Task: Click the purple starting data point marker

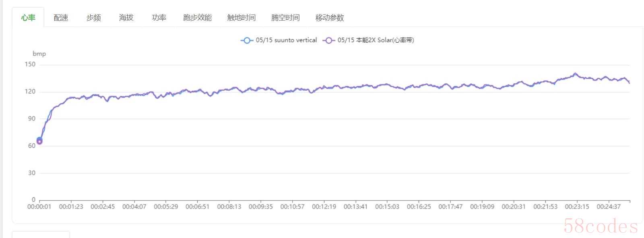Action: pos(39,142)
